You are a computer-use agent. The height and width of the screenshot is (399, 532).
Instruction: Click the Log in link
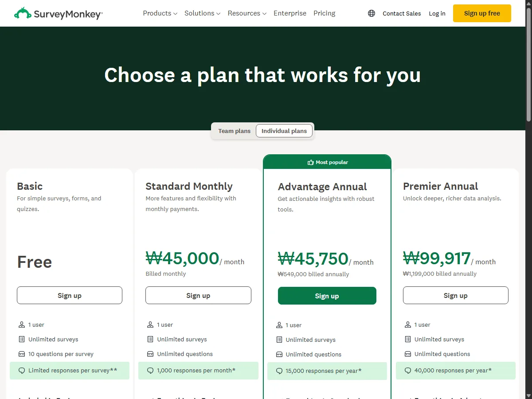click(x=437, y=13)
